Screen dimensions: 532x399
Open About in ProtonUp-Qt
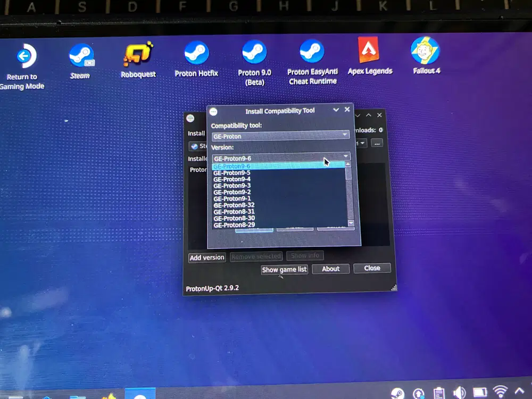(x=330, y=269)
